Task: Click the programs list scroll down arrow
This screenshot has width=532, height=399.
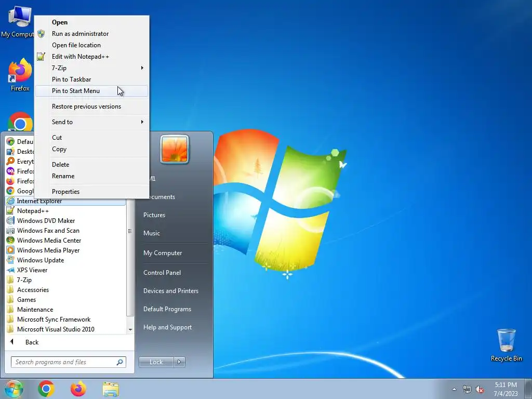Action: (x=130, y=329)
